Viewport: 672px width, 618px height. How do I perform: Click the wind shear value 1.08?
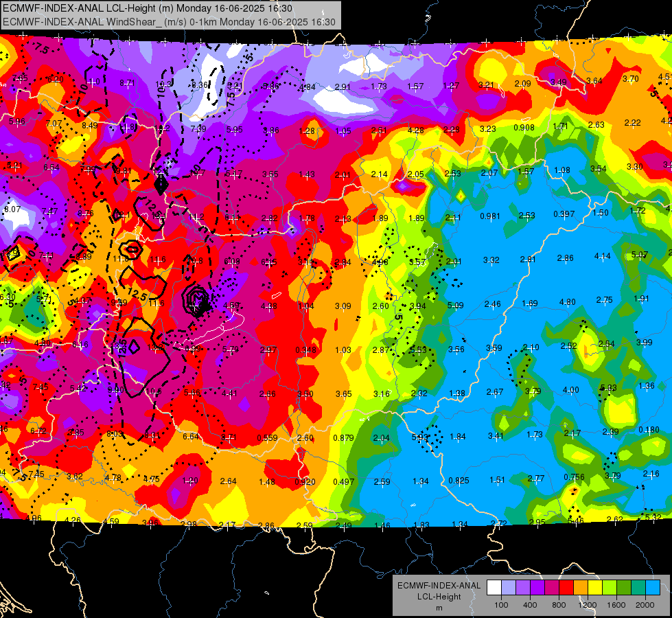click(562, 170)
